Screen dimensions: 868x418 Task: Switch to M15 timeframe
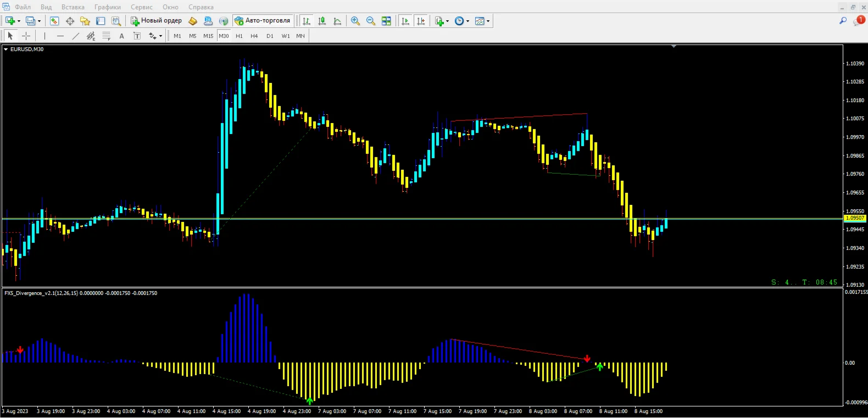[208, 36]
